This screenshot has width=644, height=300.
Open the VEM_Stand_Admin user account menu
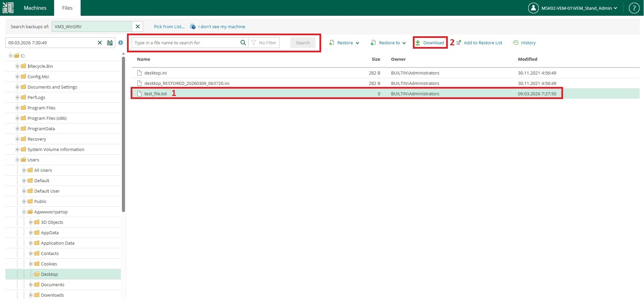[x=579, y=8]
